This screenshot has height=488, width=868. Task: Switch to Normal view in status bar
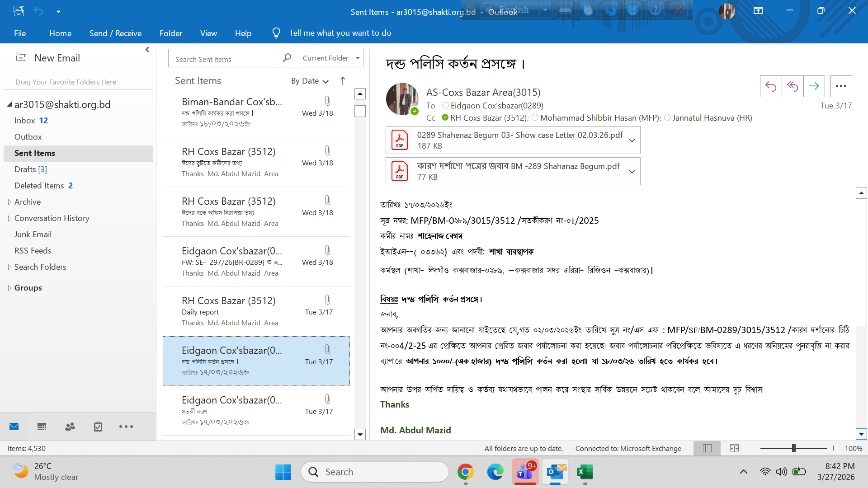coord(708,448)
